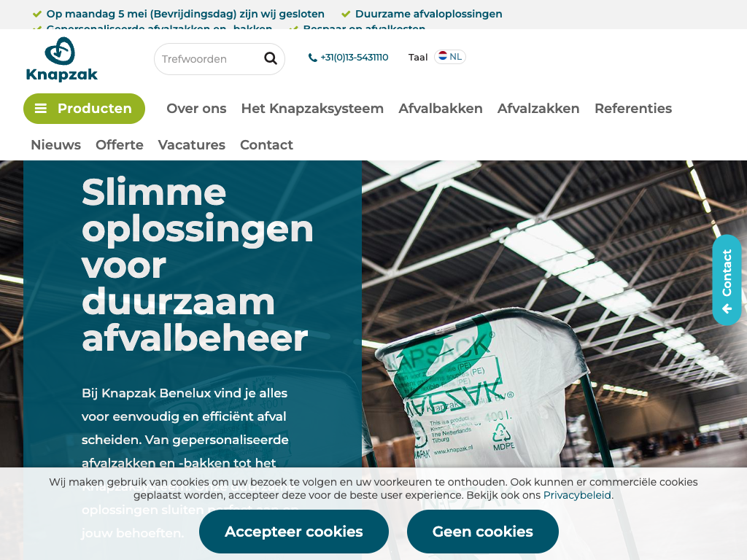The height and width of the screenshot is (560, 747).
Task: Click the Dutch flag language icon
Action: pyautogui.click(x=443, y=56)
